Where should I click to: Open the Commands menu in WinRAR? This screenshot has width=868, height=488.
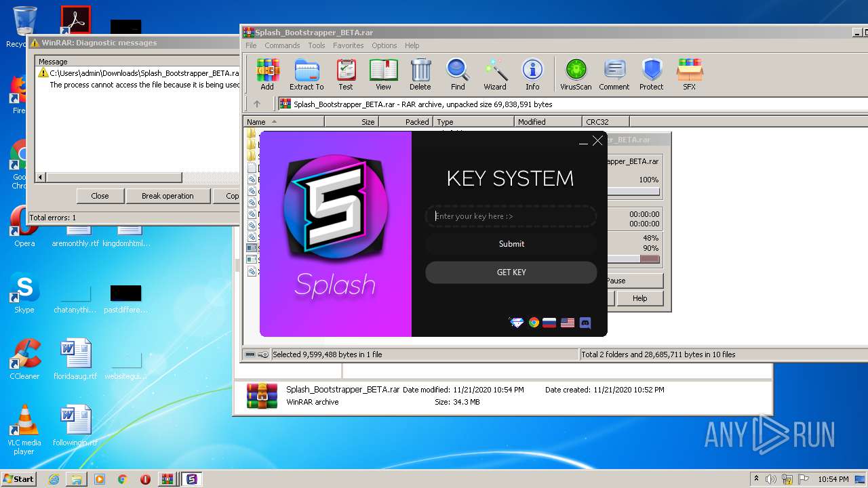tap(282, 45)
